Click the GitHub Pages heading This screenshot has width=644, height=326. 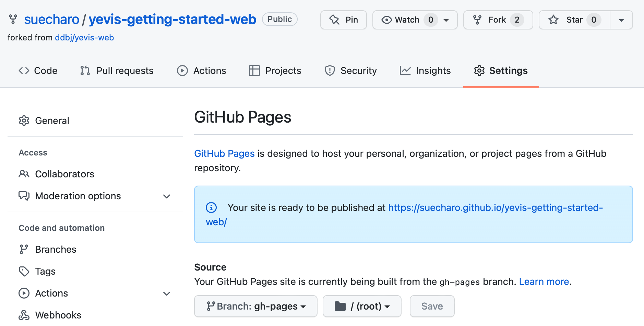pyautogui.click(x=243, y=117)
